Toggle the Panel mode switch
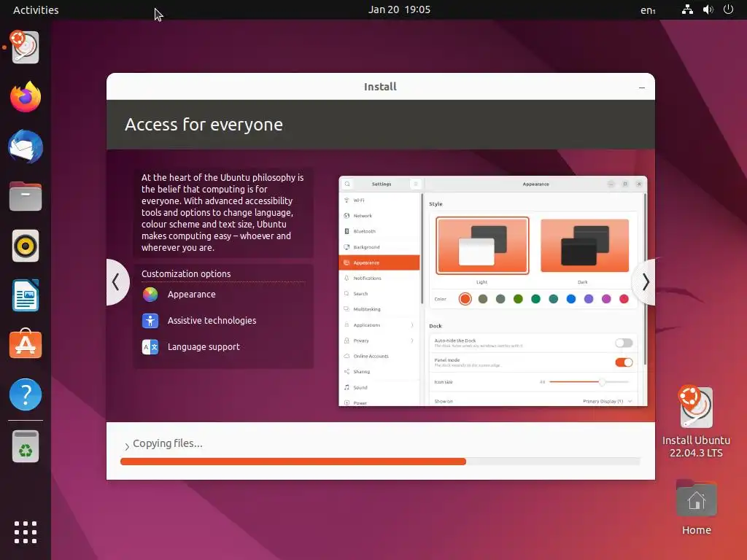Viewport: 747px width, 560px height. click(624, 362)
